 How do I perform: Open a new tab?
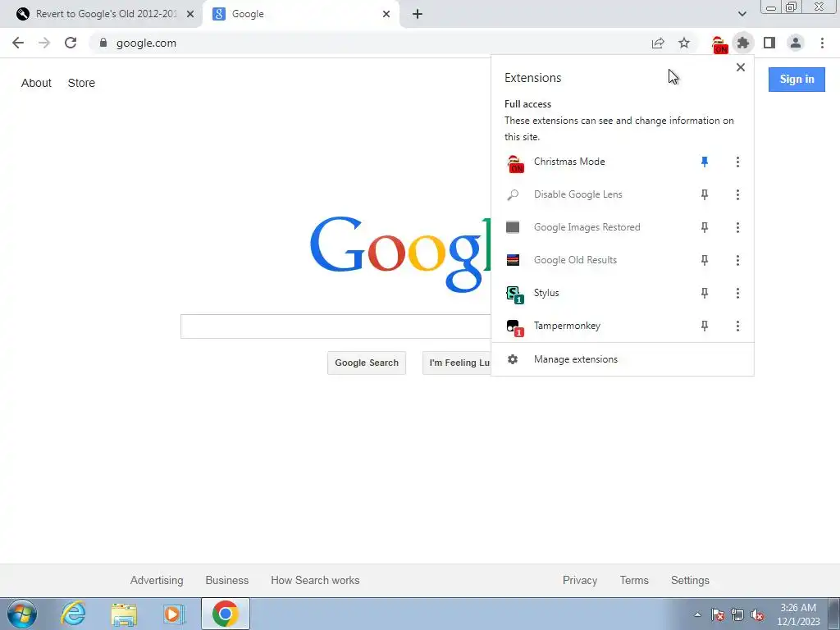point(418,14)
